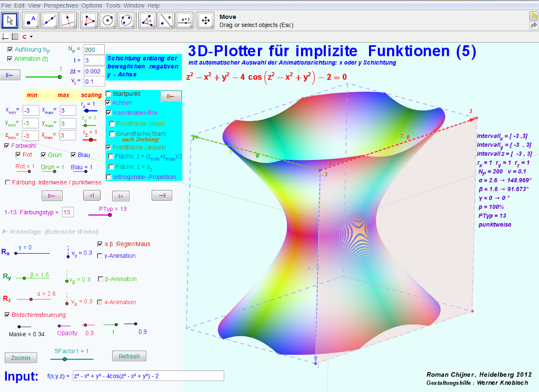The height and width of the screenshot is (392, 539).
Task: Click the Refresh button
Action: point(129,356)
